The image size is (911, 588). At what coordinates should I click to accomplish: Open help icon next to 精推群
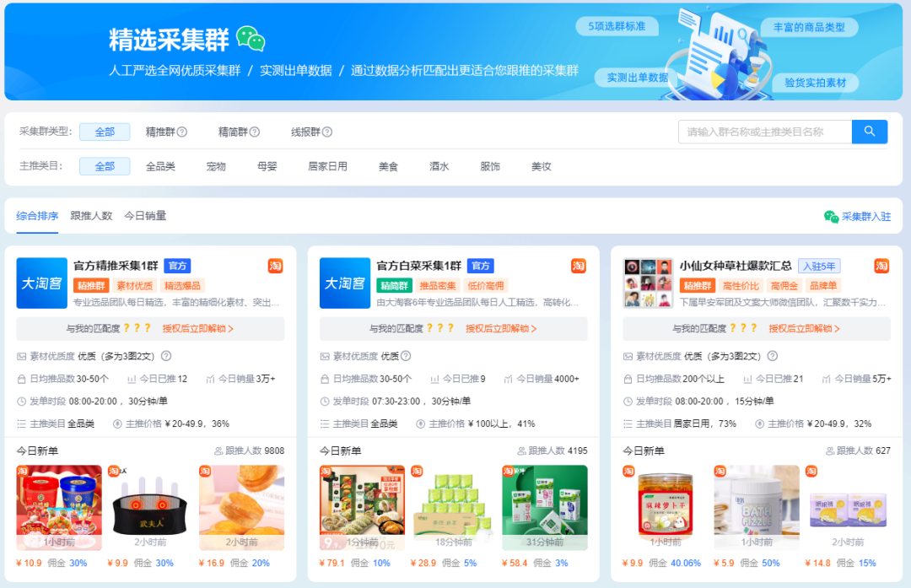182,132
